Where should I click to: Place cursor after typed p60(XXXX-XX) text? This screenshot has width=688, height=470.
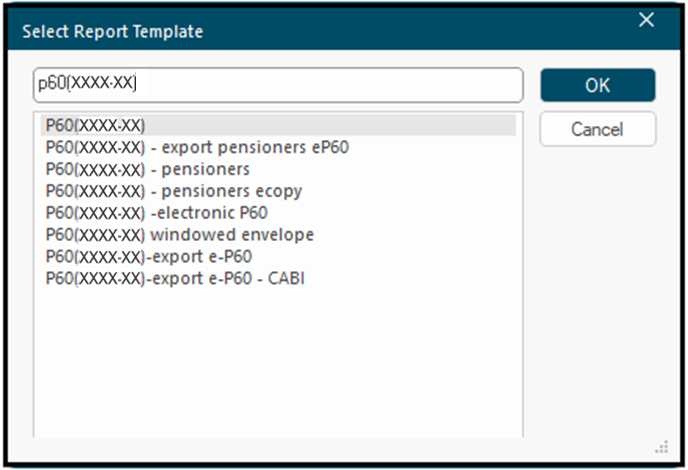click(x=138, y=83)
